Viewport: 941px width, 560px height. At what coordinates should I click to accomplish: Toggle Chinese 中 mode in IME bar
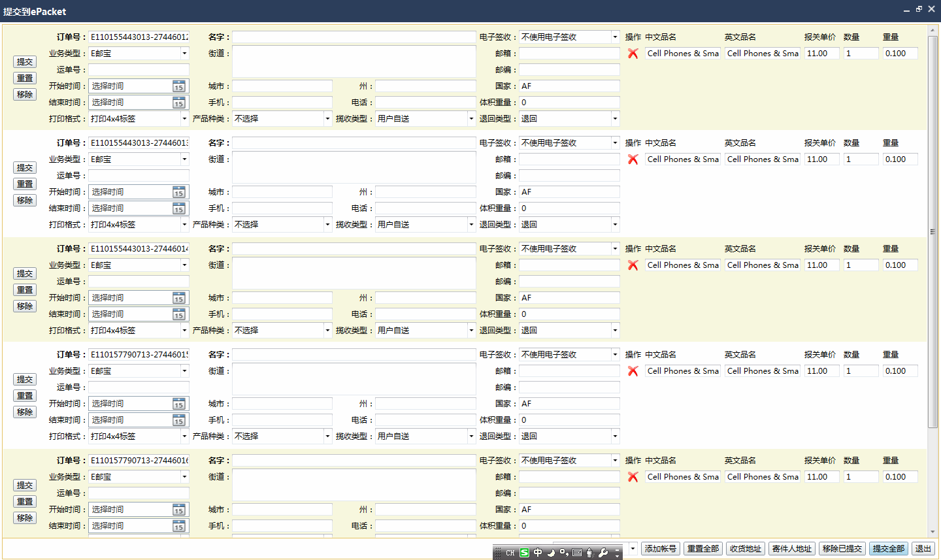[x=537, y=553]
